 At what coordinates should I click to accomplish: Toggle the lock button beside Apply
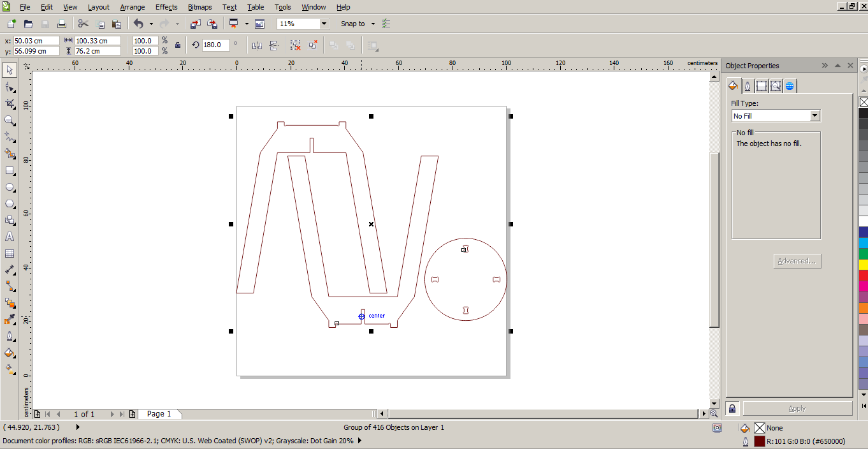click(x=733, y=408)
